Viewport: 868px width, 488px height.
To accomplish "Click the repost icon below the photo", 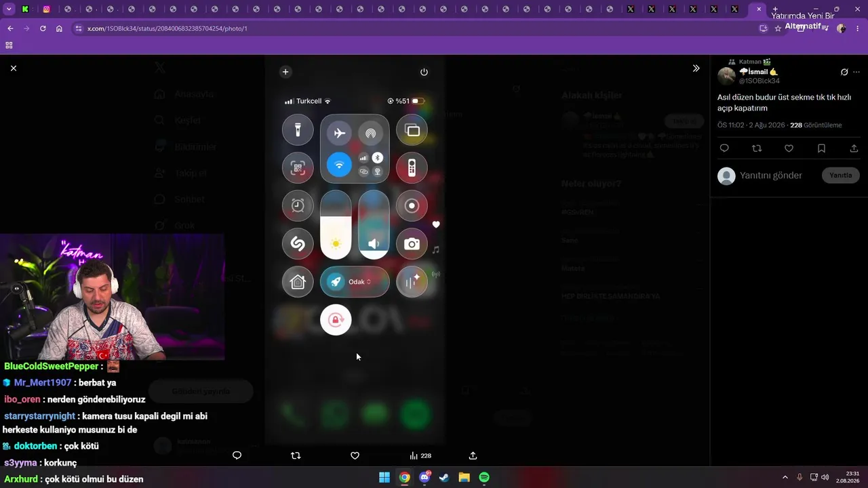I will [x=296, y=455].
